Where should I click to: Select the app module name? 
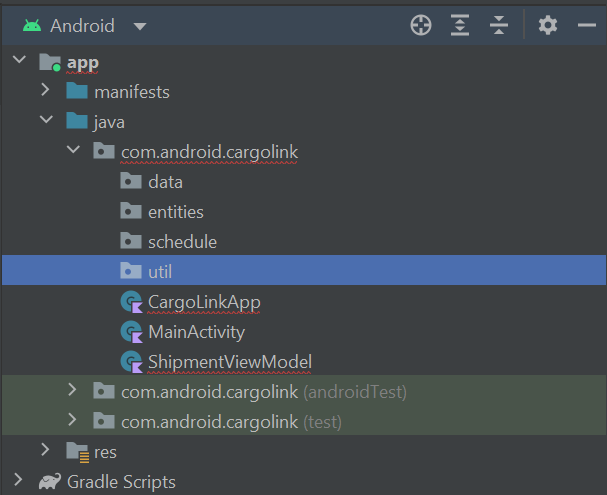[83, 63]
